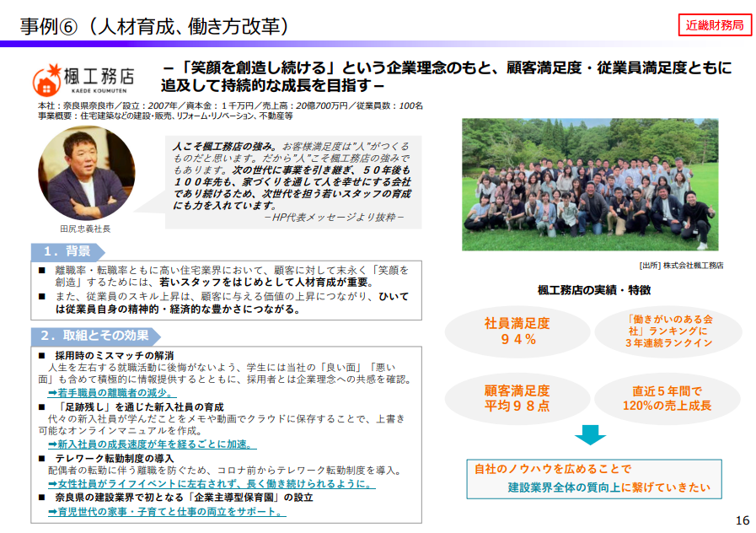Click the 社員満足度 94% oval
This screenshot has width=756, height=533.
[517, 331]
